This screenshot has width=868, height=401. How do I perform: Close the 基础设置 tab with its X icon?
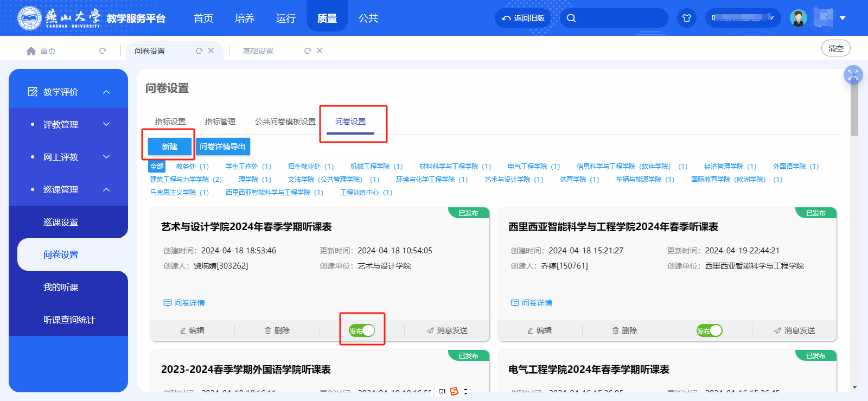(320, 50)
